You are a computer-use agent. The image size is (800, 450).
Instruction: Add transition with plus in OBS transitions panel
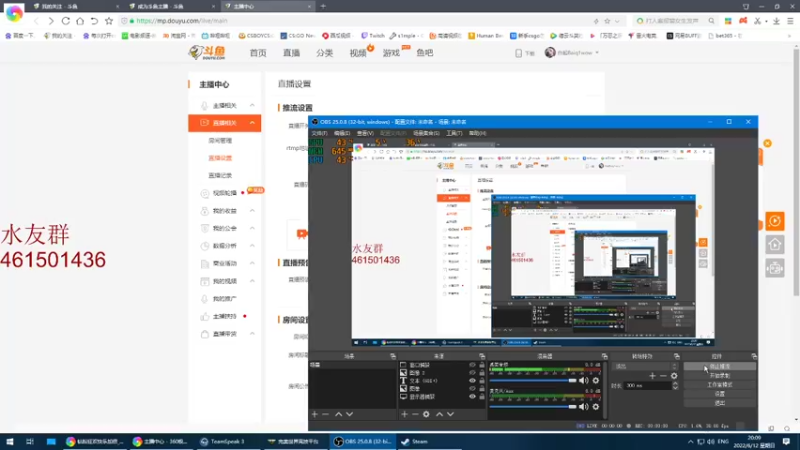[x=652, y=376]
